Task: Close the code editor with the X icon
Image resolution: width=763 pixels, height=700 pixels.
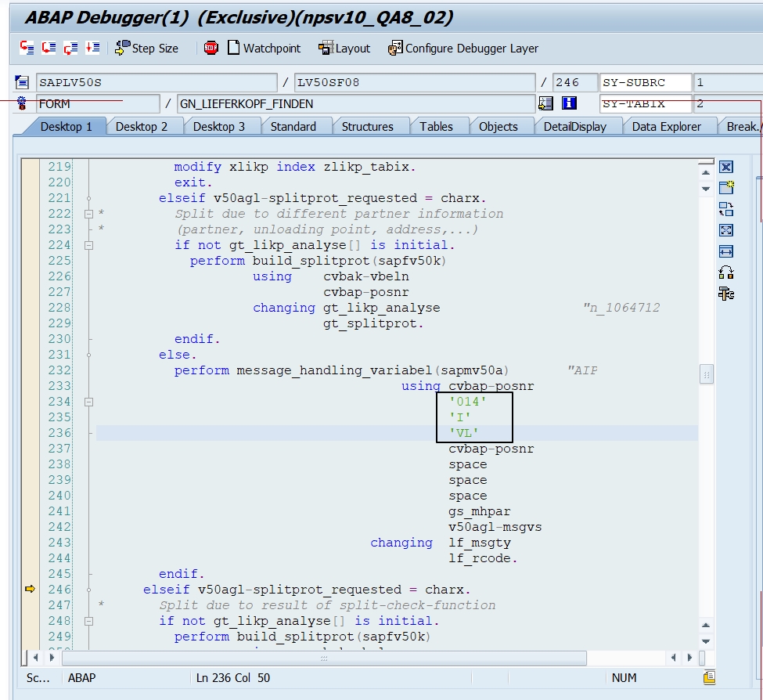Action: (726, 167)
